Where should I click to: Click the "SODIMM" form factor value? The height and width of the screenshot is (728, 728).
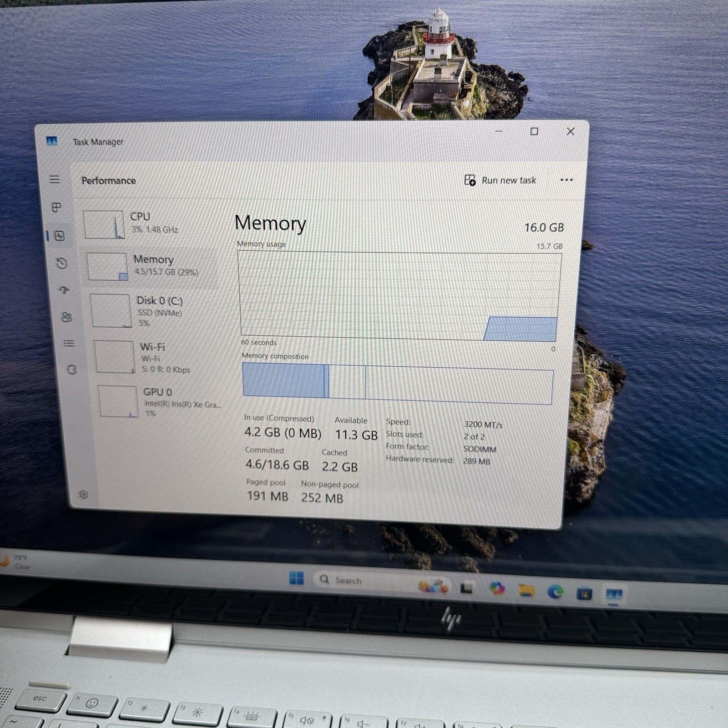click(x=480, y=449)
